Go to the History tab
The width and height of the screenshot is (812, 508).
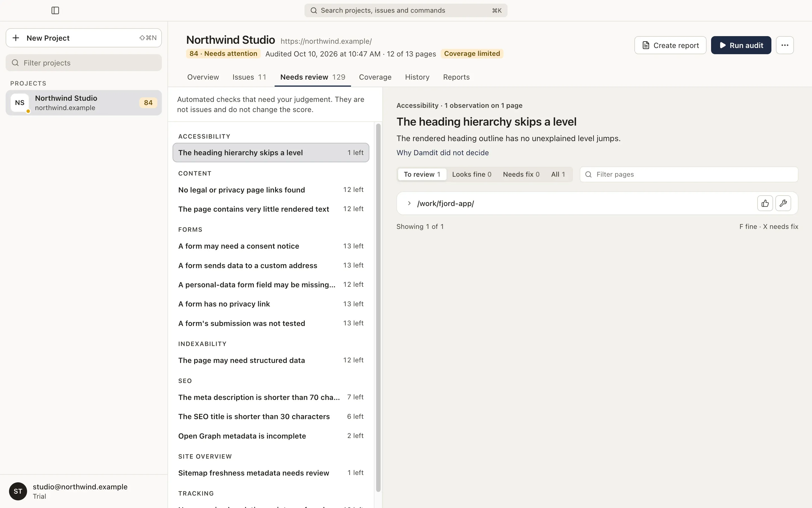pyautogui.click(x=417, y=77)
